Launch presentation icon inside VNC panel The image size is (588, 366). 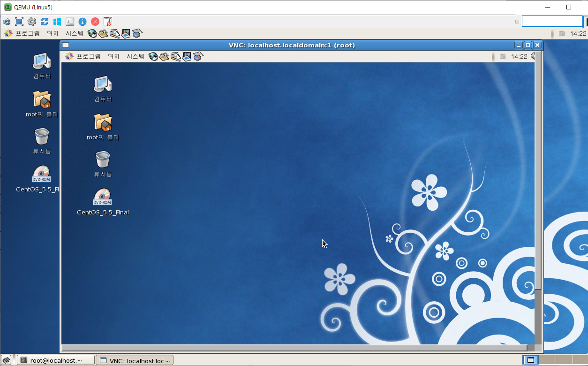(187, 56)
